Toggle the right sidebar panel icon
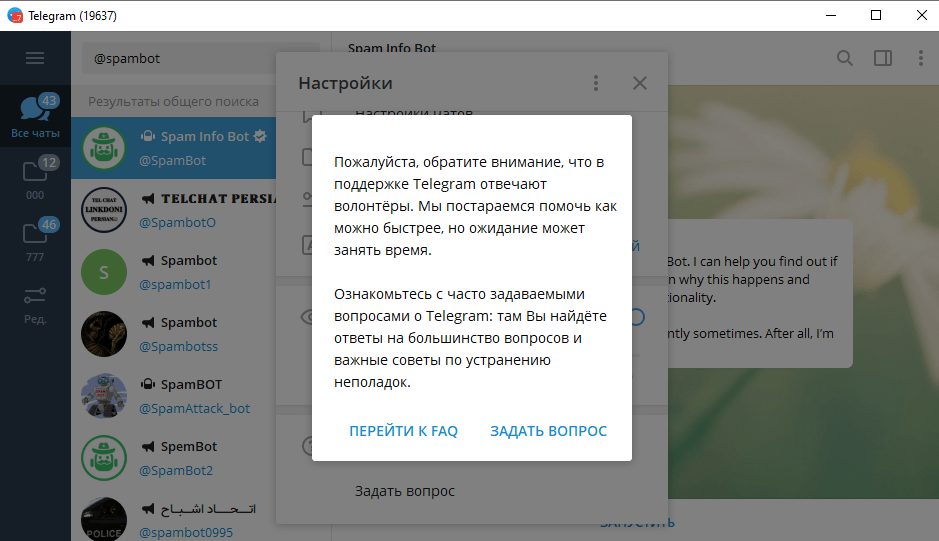This screenshot has height=541, width=939. [x=882, y=58]
